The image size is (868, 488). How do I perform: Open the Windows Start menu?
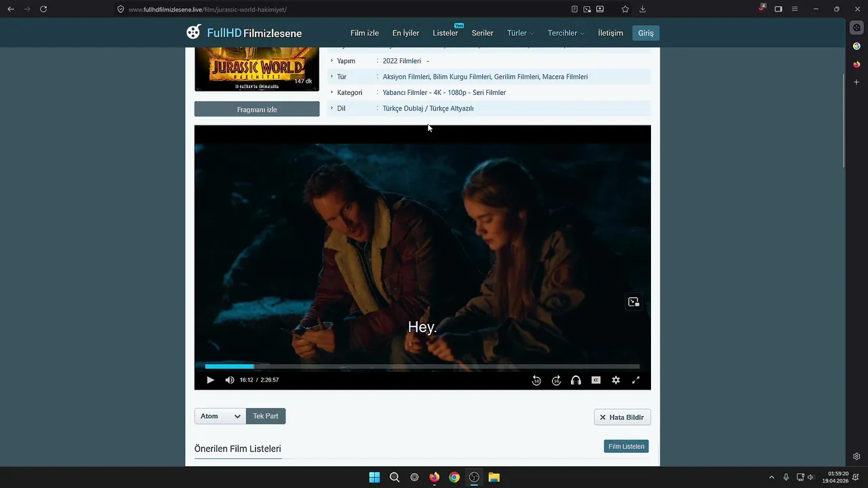tap(374, 477)
